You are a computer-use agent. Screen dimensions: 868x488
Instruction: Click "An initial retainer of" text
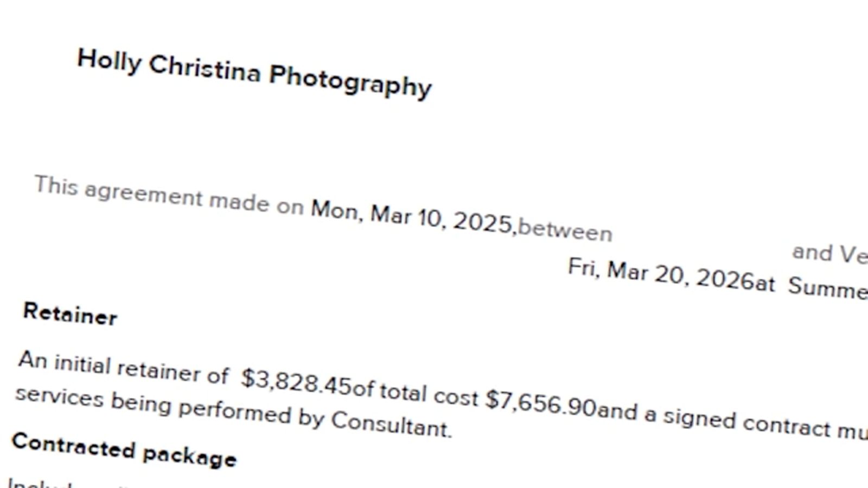pyautogui.click(x=123, y=367)
